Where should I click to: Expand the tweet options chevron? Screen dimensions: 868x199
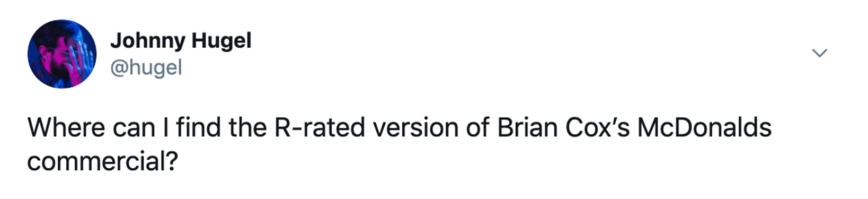pyautogui.click(x=820, y=53)
